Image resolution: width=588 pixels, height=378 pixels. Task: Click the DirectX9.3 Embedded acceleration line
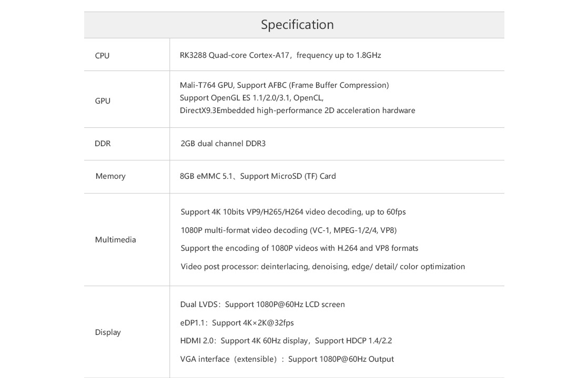click(297, 110)
